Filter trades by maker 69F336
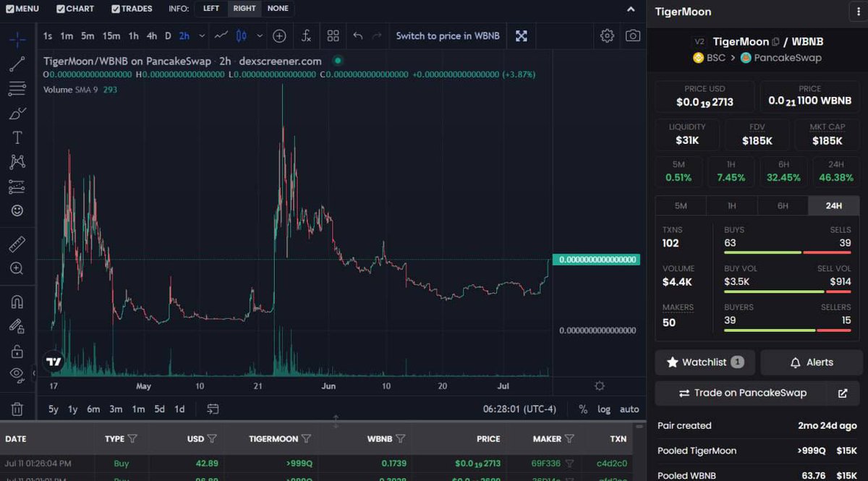This screenshot has width=868, height=481. 569,463
